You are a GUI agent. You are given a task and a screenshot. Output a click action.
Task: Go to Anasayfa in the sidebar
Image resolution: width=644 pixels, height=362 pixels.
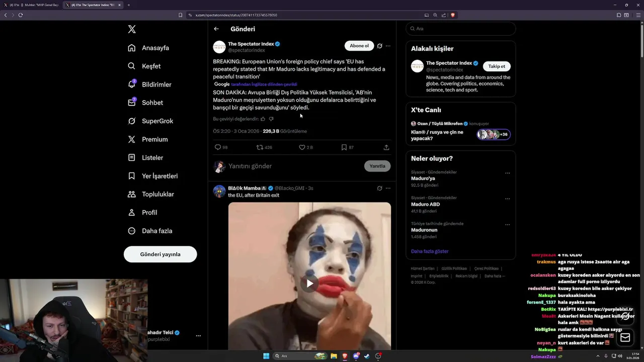(x=148, y=48)
